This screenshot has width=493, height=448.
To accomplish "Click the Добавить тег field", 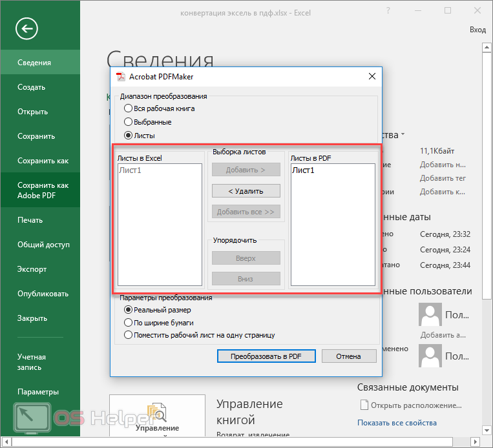I will [x=443, y=178].
